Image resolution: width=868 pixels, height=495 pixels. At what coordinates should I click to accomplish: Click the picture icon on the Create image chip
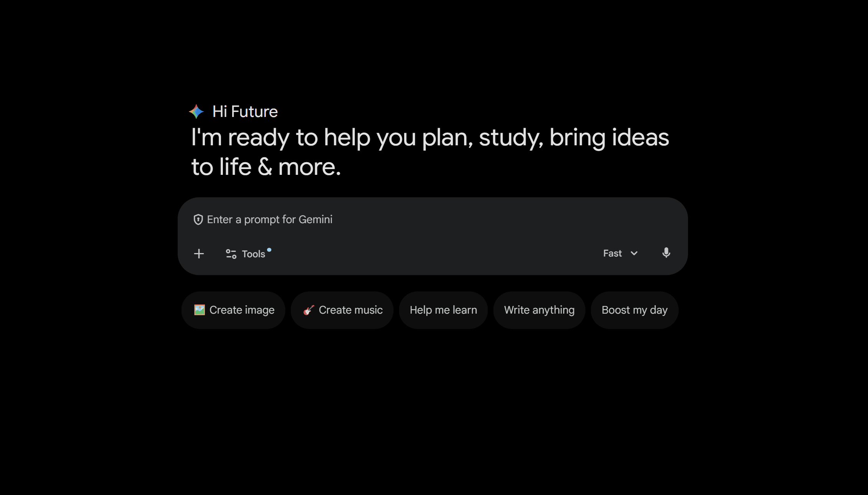[x=200, y=310]
